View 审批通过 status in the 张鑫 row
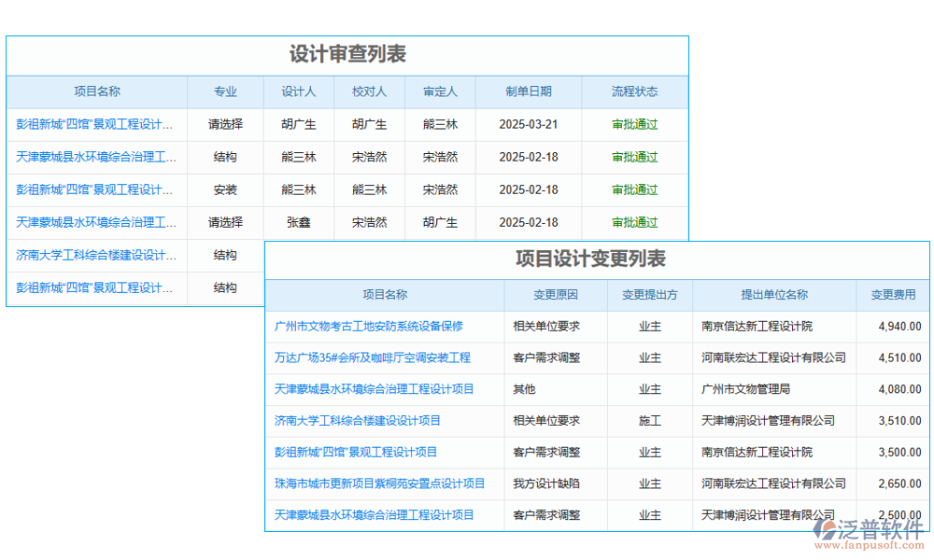 tap(634, 222)
